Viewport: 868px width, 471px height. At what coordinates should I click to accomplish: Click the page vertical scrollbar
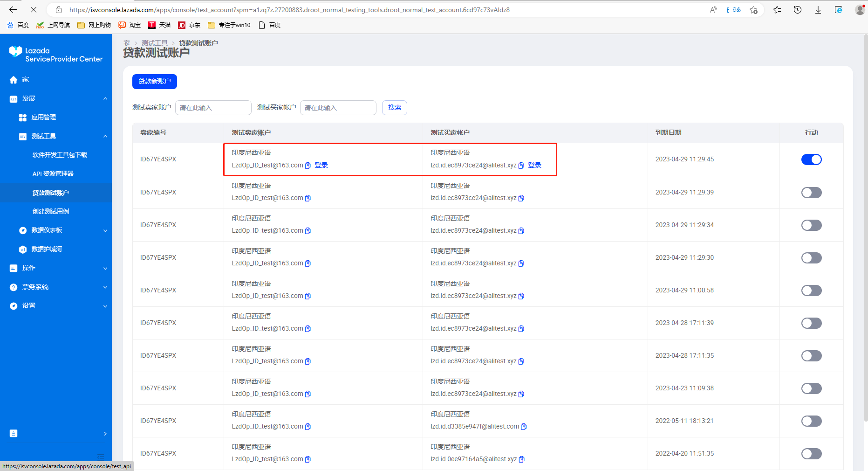coord(865,233)
